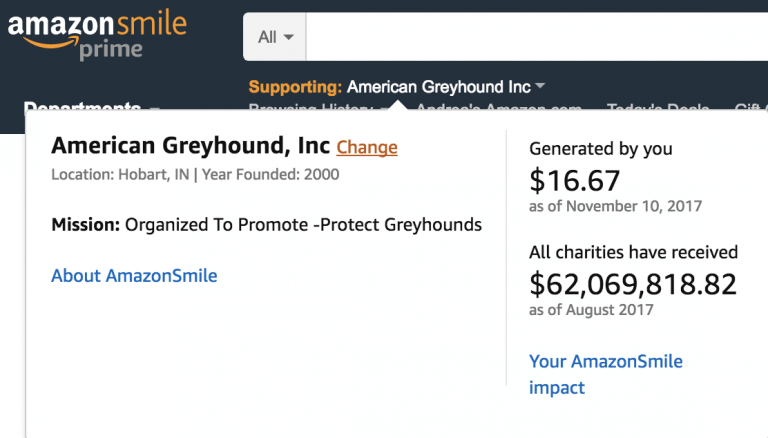Open the Browsing History menu item
Image resolution: width=768 pixels, height=438 pixels.
point(318,107)
